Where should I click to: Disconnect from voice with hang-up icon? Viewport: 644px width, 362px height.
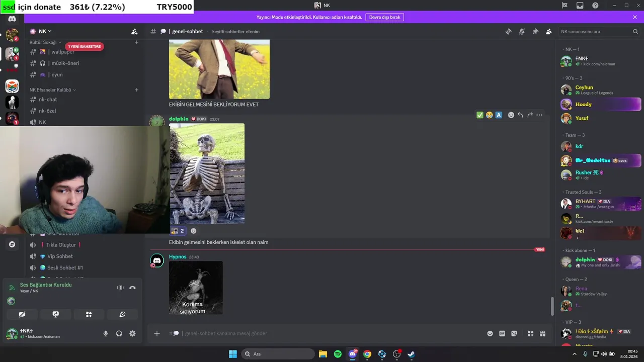click(132, 288)
